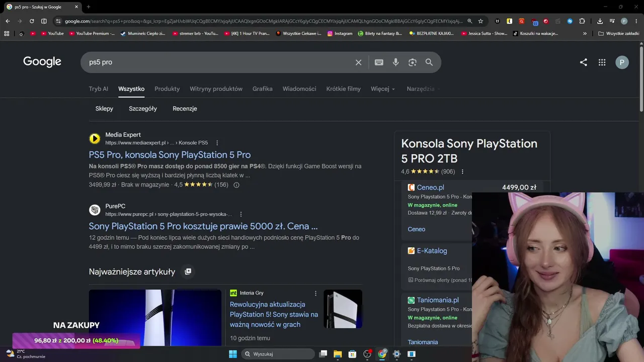Open the PurePC PlayStation 5 Pro article
The width and height of the screenshot is (644, 362).
tap(203, 226)
